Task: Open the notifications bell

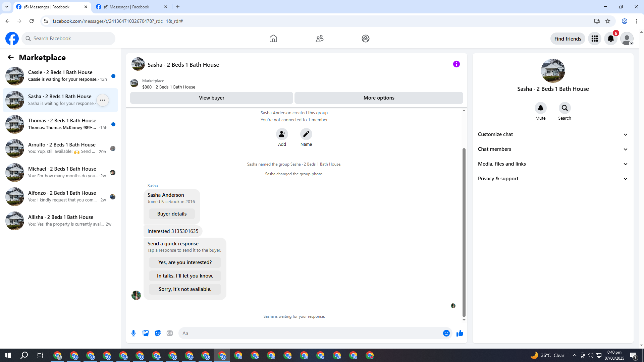Action: (611, 39)
